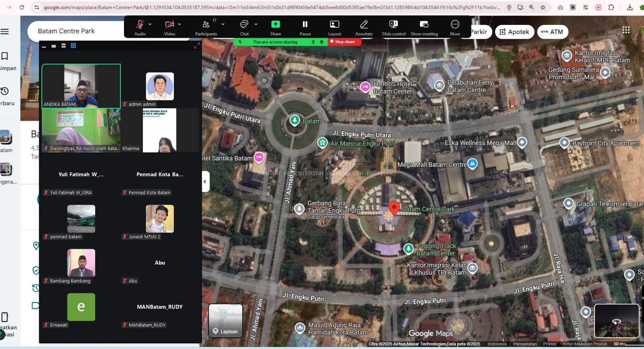Click the red Stop share button
The width and height of the screenshot is (644, 349).
[344, 42]
